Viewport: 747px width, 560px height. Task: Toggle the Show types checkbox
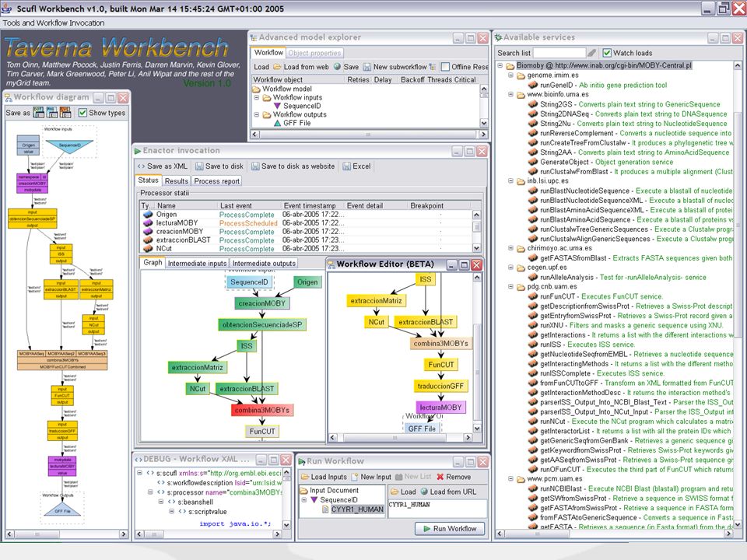pos(83,113)
